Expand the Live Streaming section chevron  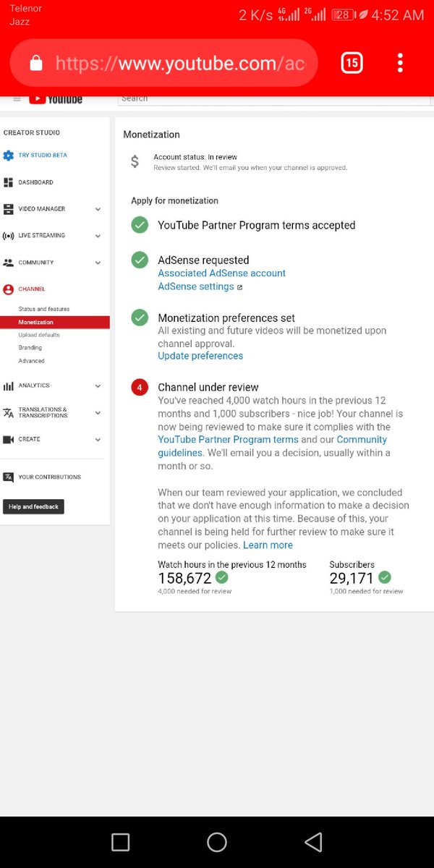(x=98, y=236)
